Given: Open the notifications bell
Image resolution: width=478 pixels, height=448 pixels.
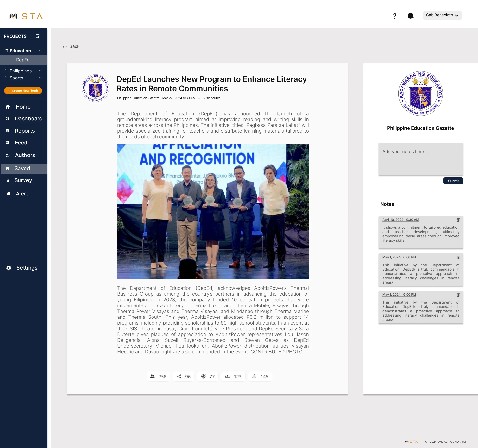Looking at the screenshot, I should (410, 16).
